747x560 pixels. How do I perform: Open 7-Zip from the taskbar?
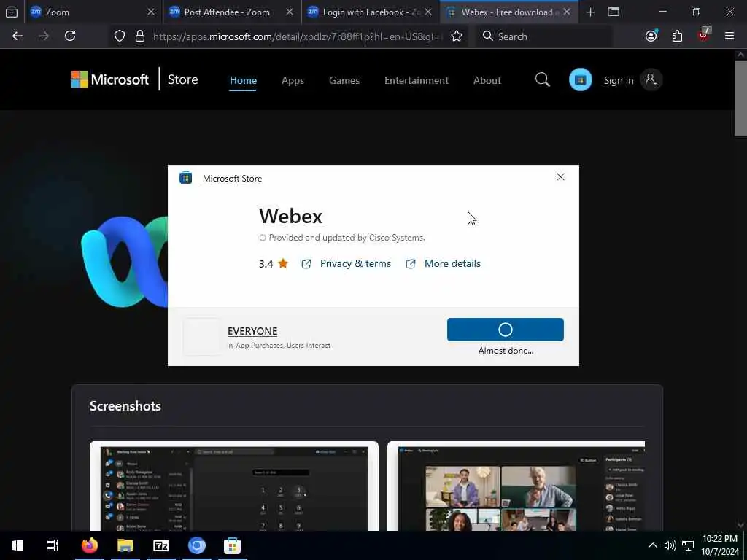(x=160, y=545)
